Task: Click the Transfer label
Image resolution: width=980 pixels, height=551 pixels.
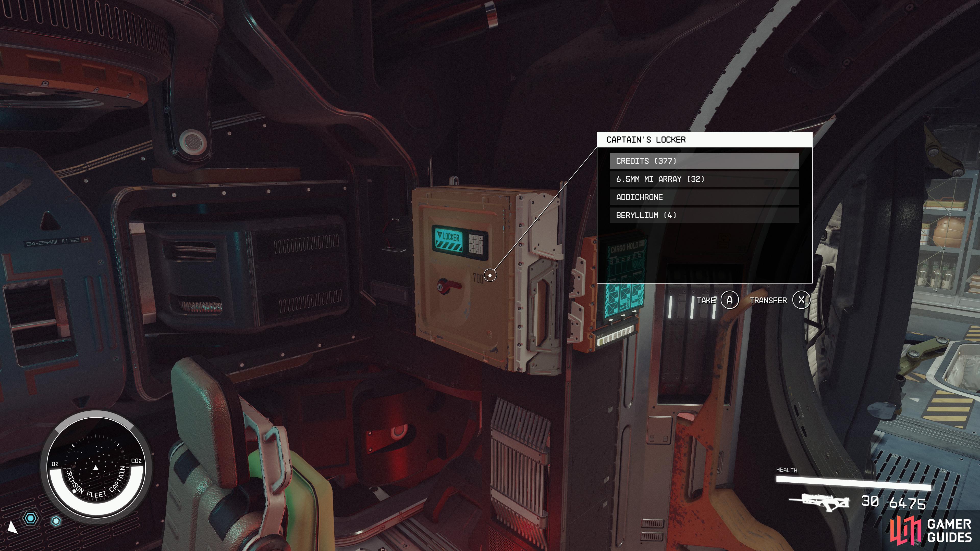Action: 768,300
